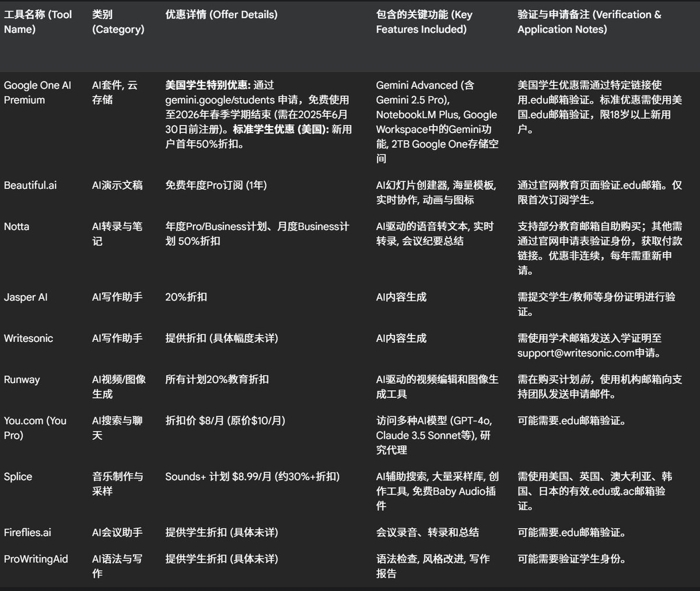
Task: Click '提供折扣 (具体幅度未详)' offer cell
Action: [222, 338]
